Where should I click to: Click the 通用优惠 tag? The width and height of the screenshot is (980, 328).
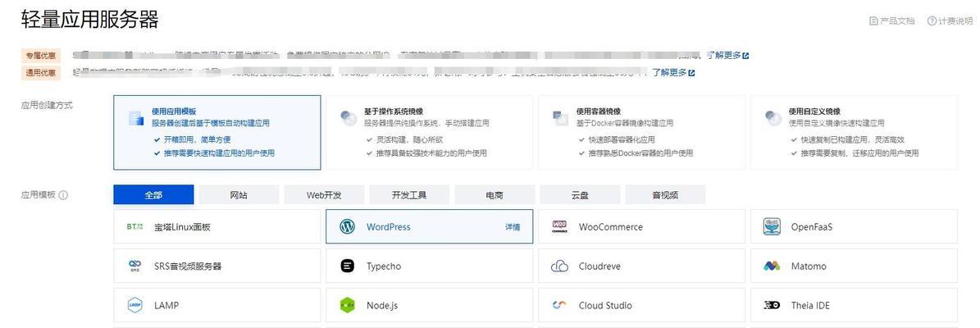(x=41, y=72)
